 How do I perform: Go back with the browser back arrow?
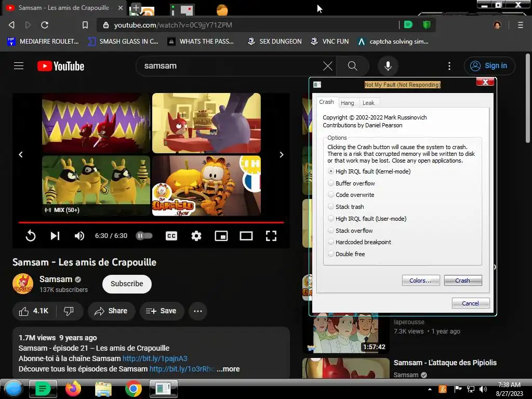[11, 25]
